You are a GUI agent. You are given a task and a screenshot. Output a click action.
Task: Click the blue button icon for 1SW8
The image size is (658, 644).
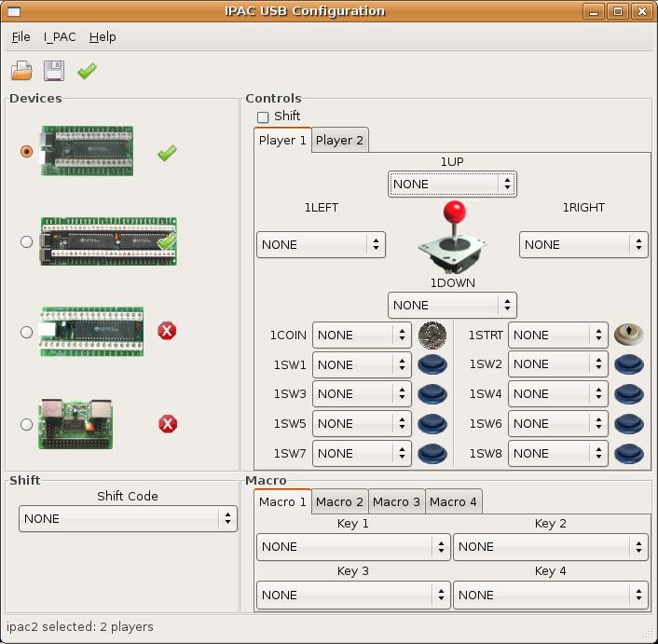(x=628, y=454)
